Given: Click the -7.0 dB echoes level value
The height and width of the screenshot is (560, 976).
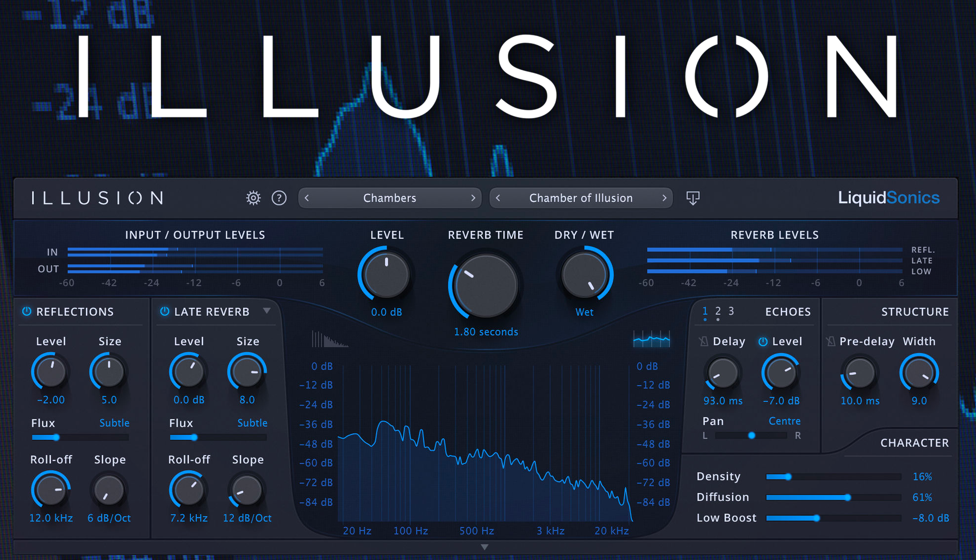Looking at the screenshot, I should click(781, 401).
